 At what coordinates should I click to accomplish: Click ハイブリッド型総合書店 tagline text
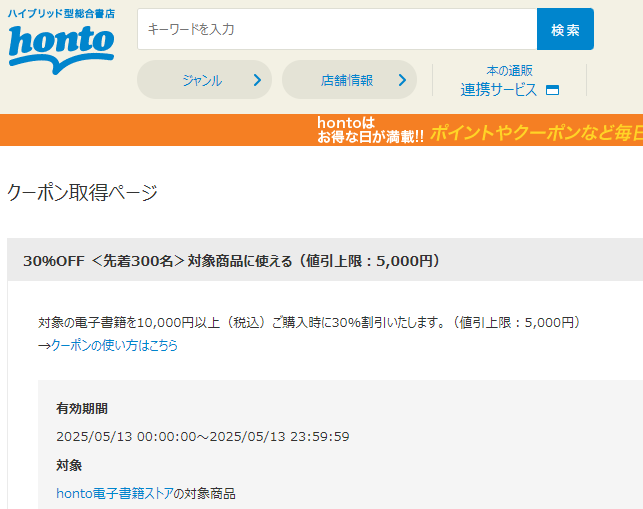61,14
